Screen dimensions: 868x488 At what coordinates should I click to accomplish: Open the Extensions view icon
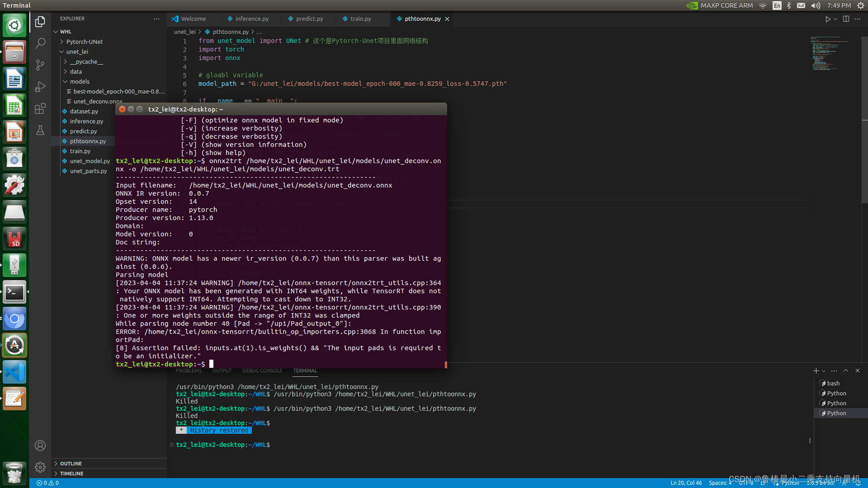[x=40, y=108]
